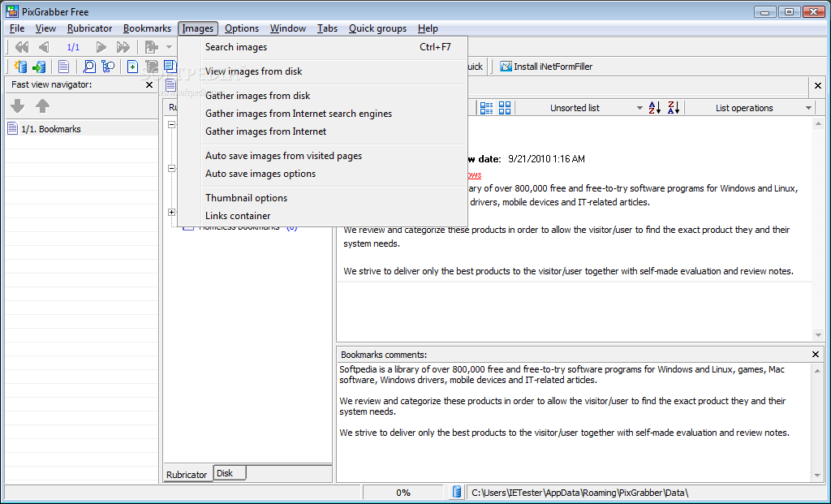This screenshot has width=831, height=504.
Task: Close the open Images menu
Action: pyautogui.click(x=198, y=28)
